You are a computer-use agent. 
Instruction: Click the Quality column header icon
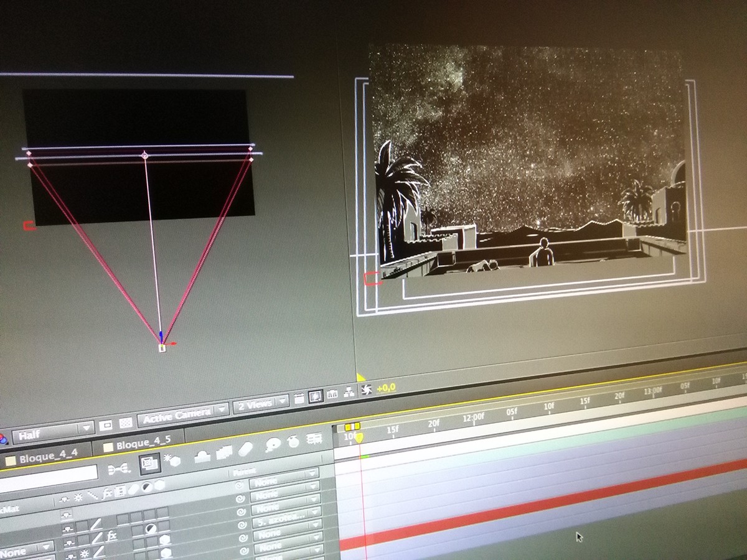[92, 496]
